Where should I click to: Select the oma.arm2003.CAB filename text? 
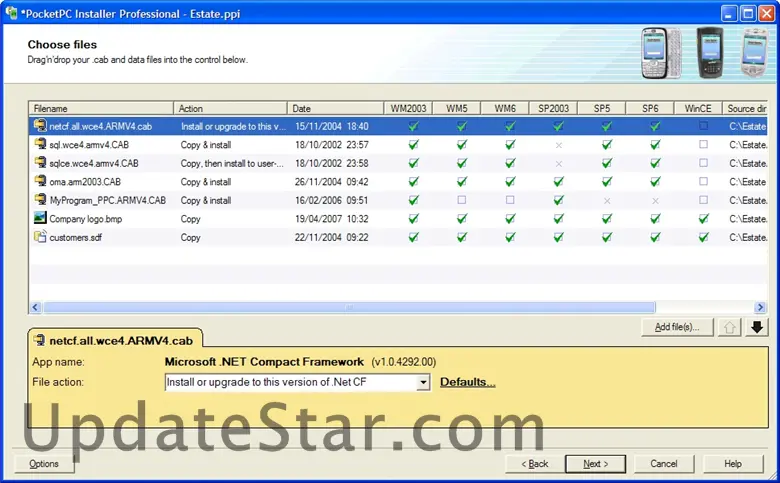pyautogui.click(x=85, y=182)
